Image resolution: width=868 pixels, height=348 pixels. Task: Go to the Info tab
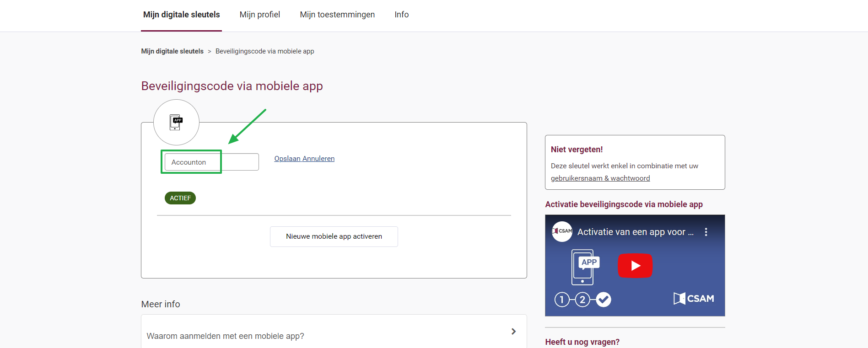point(402,15)
